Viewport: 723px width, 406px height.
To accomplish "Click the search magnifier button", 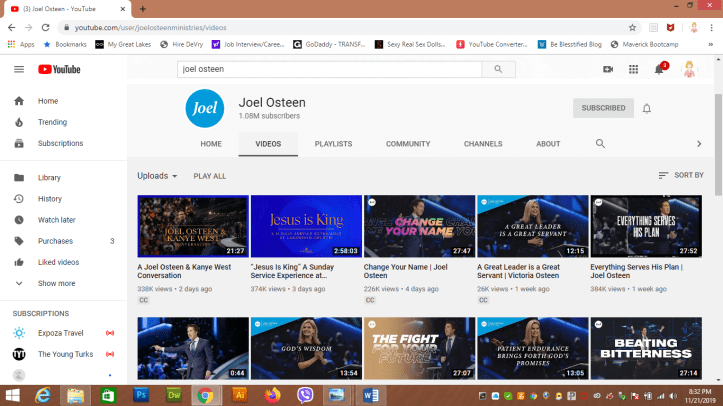I will (498, 69).
